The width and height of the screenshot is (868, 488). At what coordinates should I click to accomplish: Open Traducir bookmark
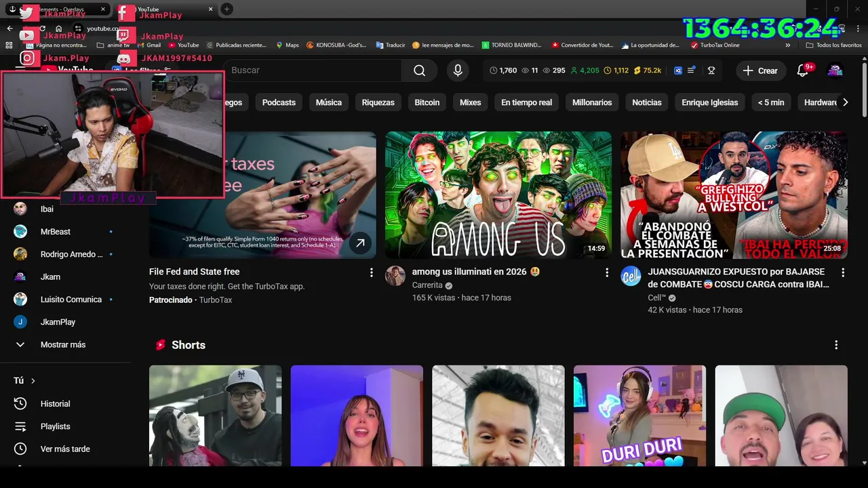(390, 45)
